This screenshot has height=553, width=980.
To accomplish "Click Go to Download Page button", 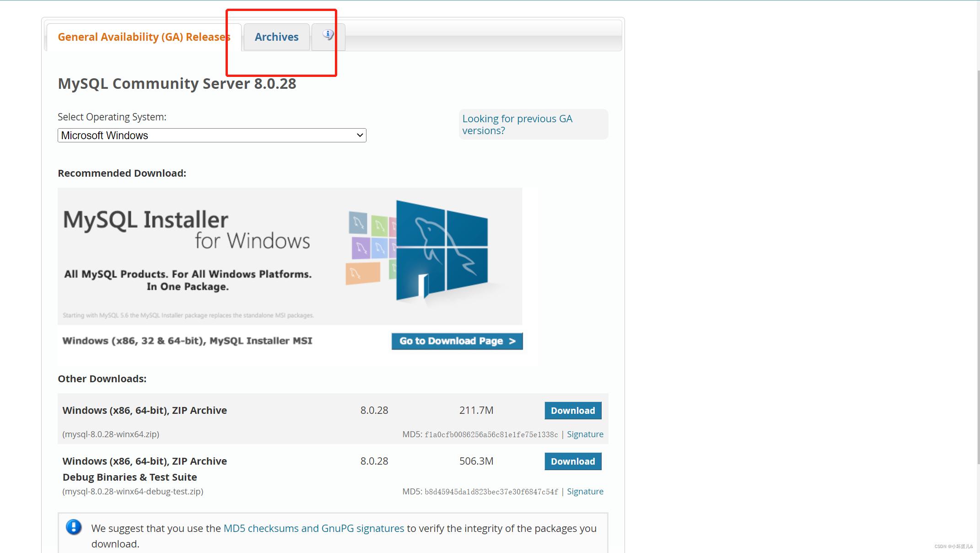I will pyautogui.click(x=457, y=341).
